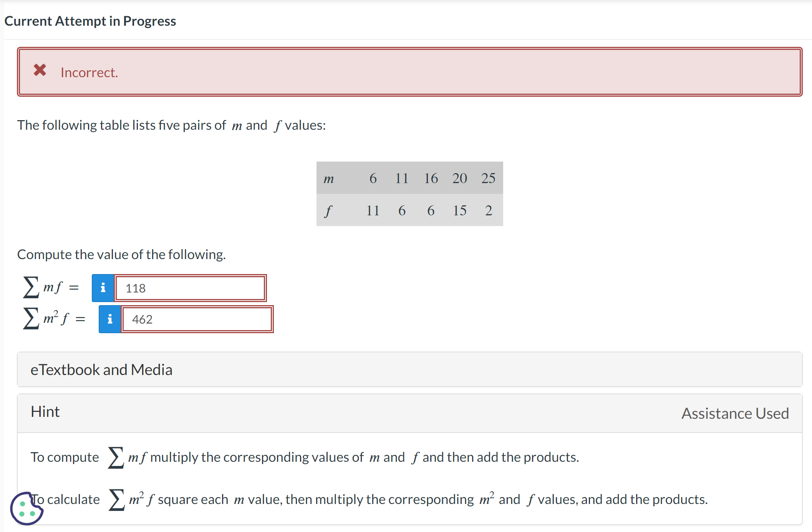
Task: Click the red X in the Incorrect banner
Action: pos(40,71)
